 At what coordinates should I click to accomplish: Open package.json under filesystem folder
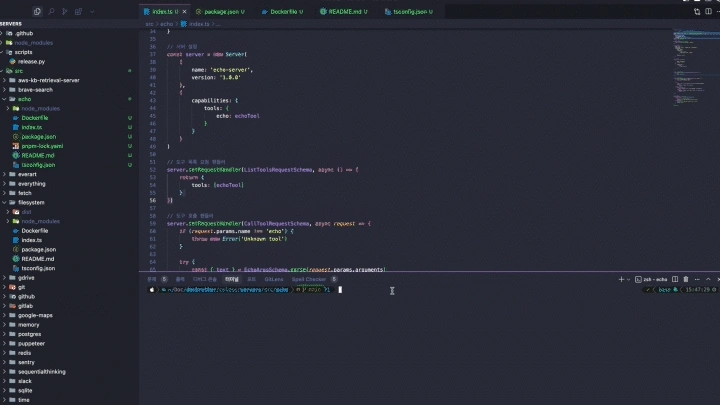pyautogui.click(x=39, y=250)
